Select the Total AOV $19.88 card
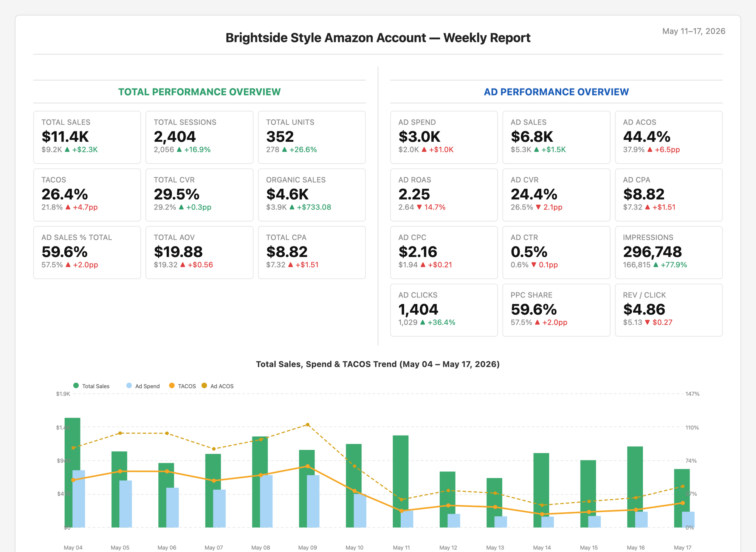The height and width of the screenshot is (552, 756). point(199,253)
